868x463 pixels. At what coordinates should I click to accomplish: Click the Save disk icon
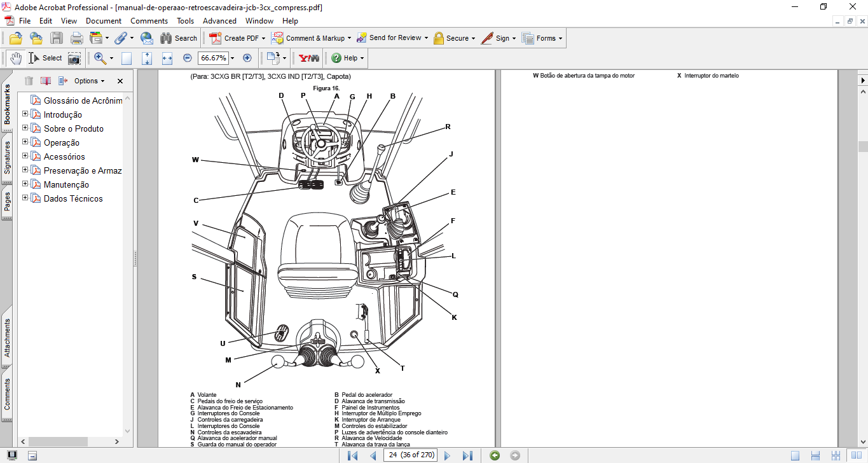click(57, 38)
